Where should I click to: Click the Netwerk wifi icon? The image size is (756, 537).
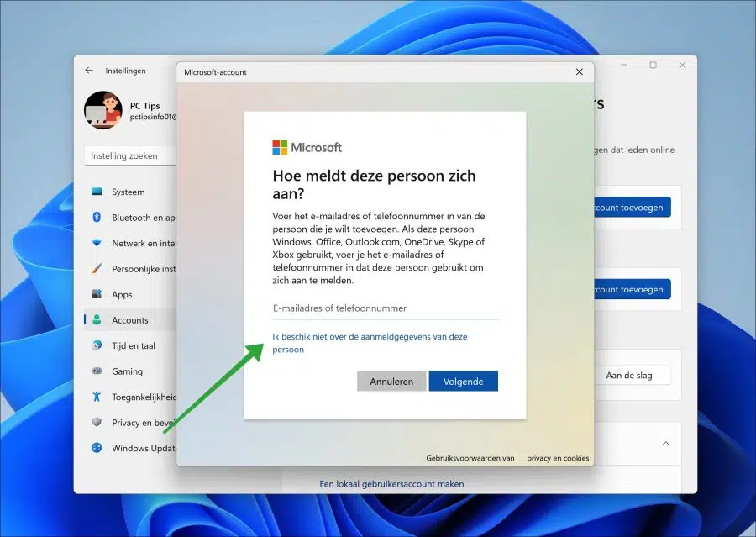[97, 243]
